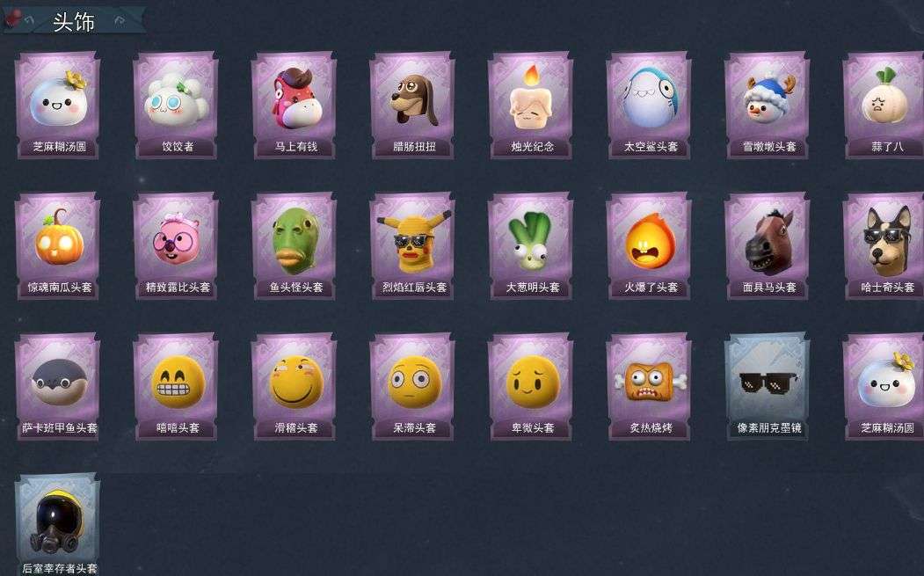Pick the 烛光纪念 candle headgear
Screen dimensions: 924x576
click(x=531, y=106)
